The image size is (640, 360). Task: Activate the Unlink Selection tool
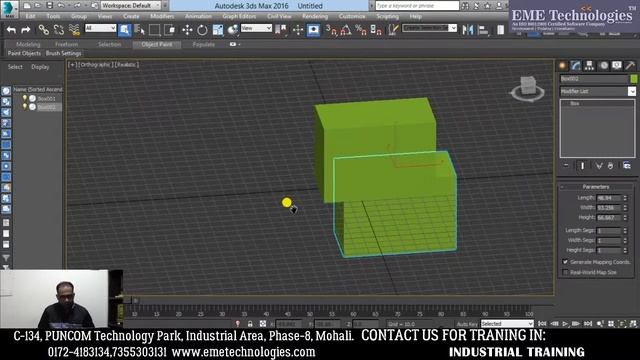pyautogui.click(x=59, y=30)
